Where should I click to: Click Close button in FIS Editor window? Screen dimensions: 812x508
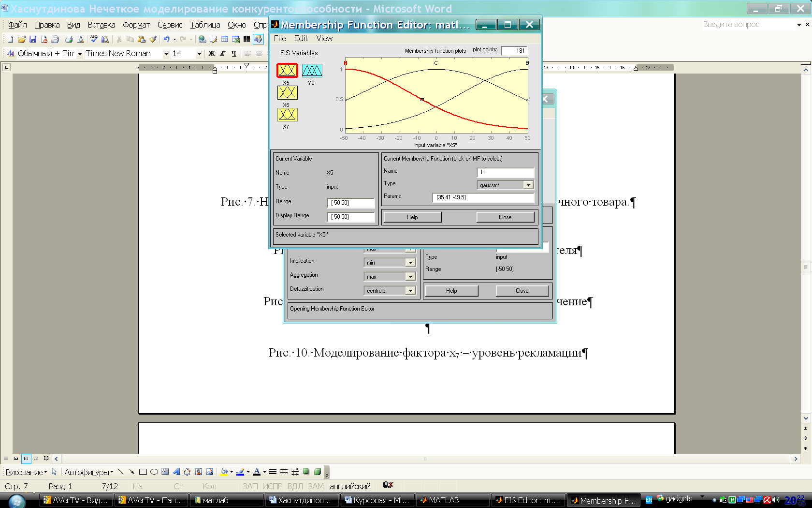[522, 290]
